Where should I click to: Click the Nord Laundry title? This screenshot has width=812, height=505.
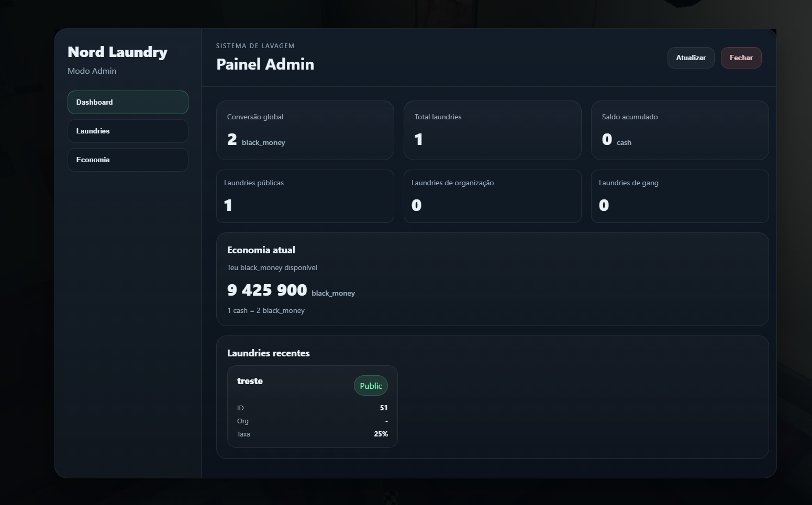117,52
